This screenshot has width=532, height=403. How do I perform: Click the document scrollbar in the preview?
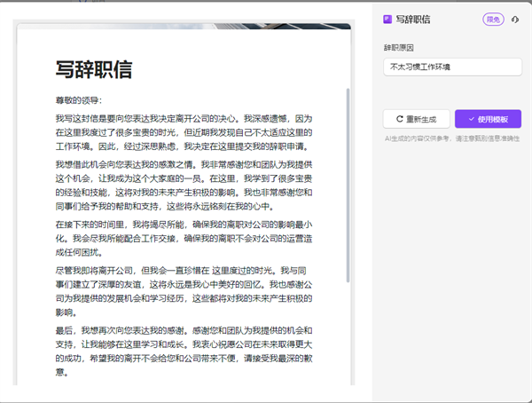coord(348,178)
